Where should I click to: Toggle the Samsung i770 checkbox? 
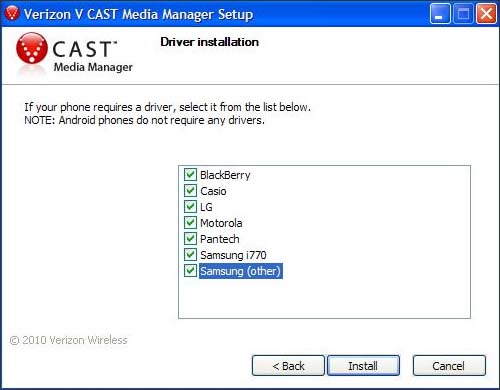pos(190,254)
